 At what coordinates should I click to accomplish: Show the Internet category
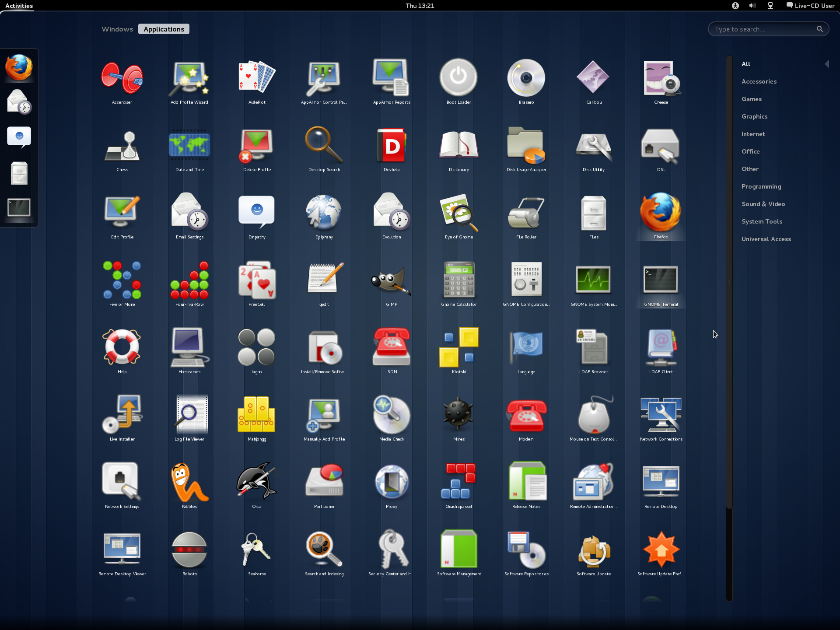[753, 134]
